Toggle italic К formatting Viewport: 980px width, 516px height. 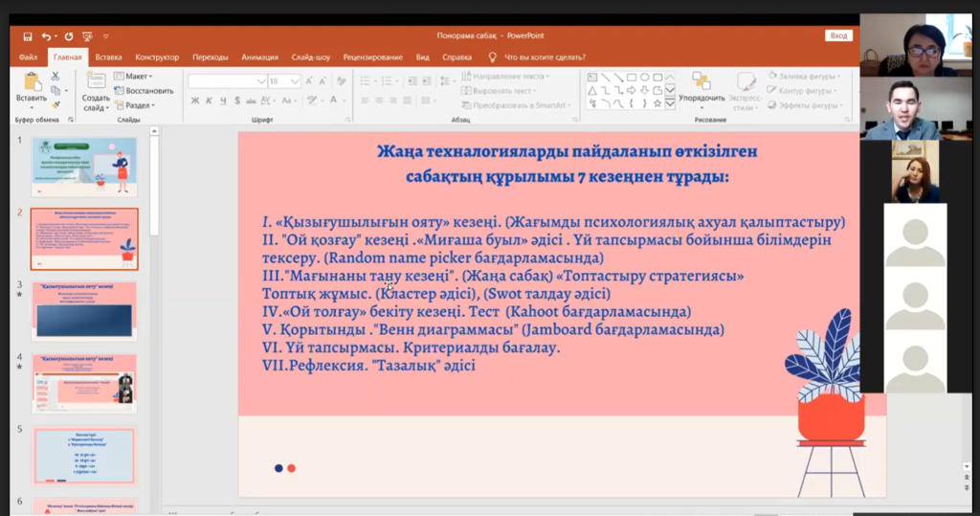coord(209,101)
